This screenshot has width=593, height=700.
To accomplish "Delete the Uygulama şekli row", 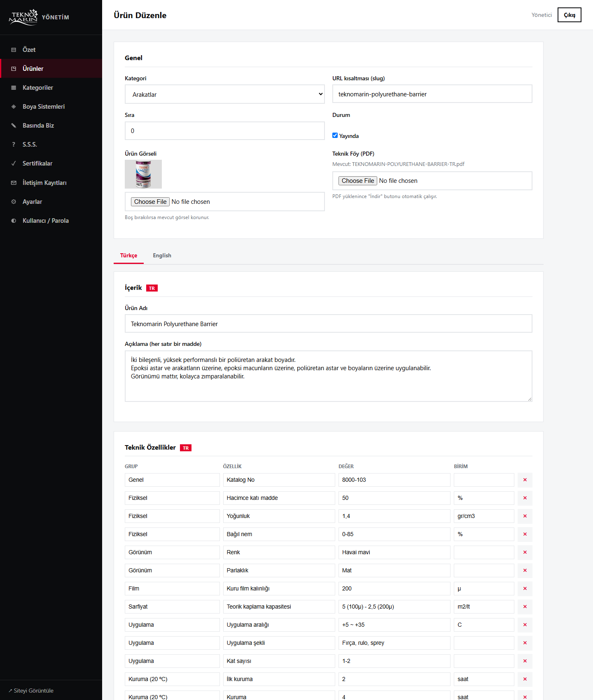I will pos(525,643).
